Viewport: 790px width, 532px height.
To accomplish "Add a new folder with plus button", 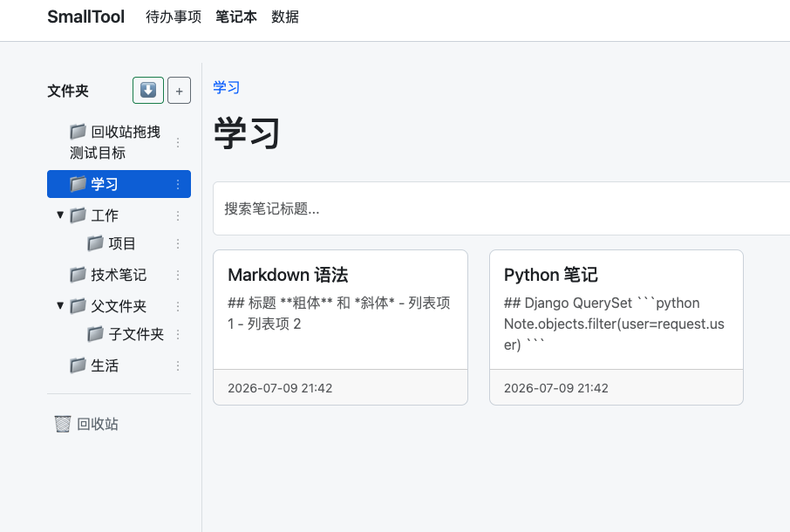I will tap(179, 91).
